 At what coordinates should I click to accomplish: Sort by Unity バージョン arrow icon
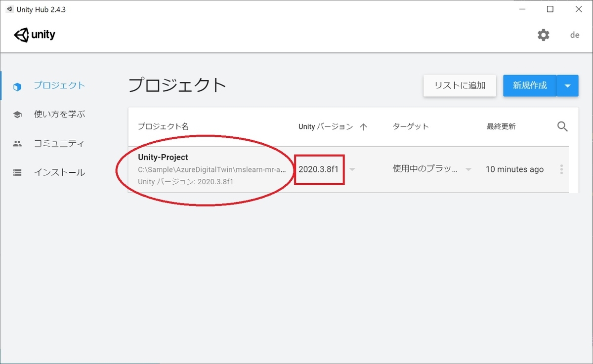tap(364, 127)
